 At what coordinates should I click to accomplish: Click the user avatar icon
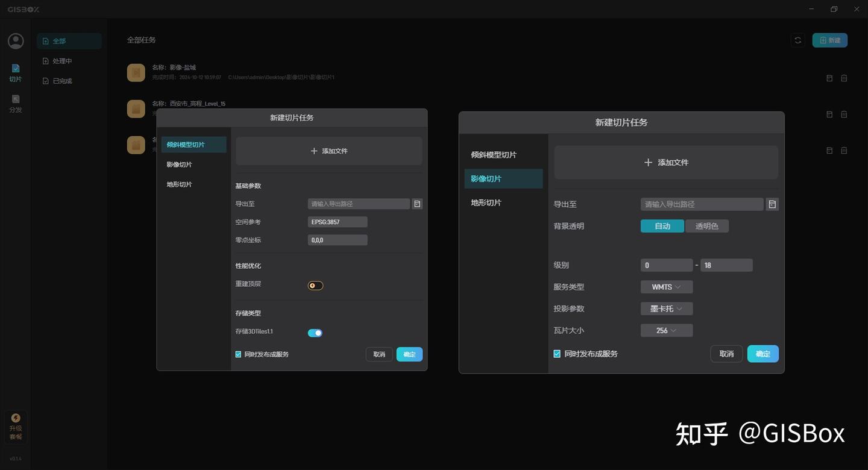[15, 41]
